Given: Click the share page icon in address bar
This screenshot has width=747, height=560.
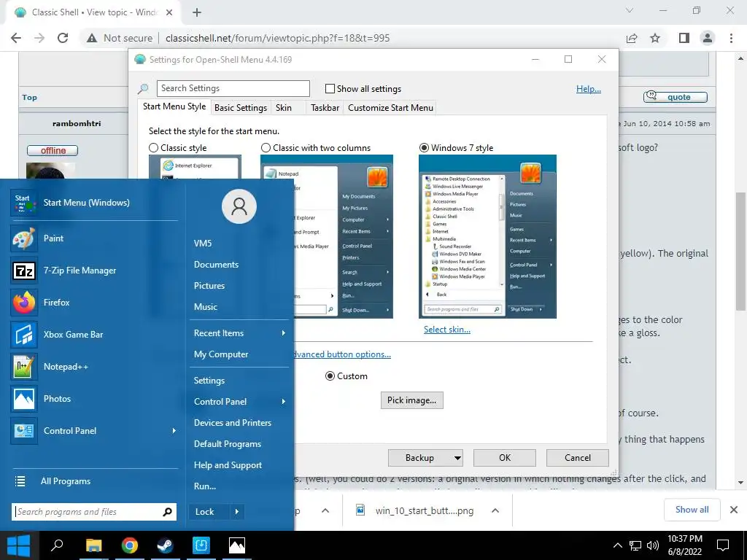Looking at the screenshot, I should pos(632,38).
